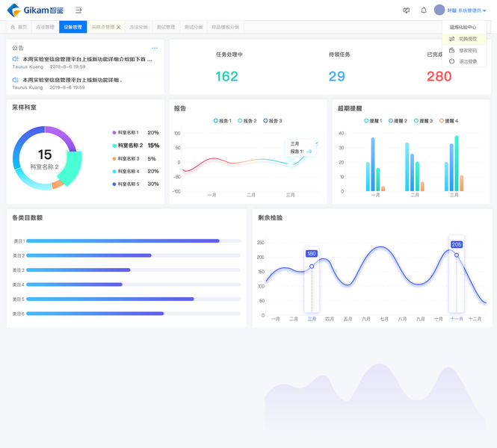Click the 采样科室 panel title
Image resolution: width=497 pixels, height=448 pixels.
coord(24,108)
